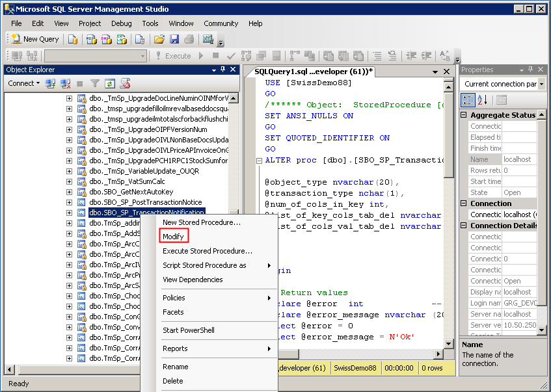The width and height of the screenshot is (551, 392).
Task: Click the Cancel Executing Query stop icon
Action: pyautogui.click(x=216, y=55)
